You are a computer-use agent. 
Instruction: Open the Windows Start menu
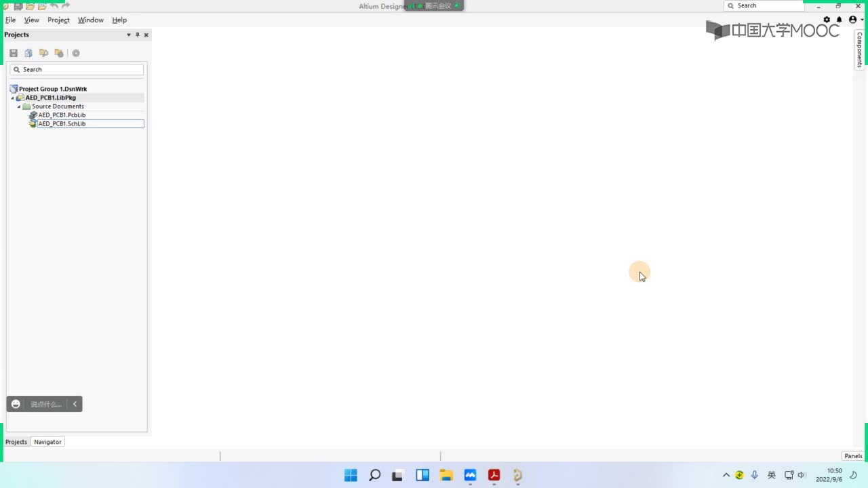coord(351,475)
